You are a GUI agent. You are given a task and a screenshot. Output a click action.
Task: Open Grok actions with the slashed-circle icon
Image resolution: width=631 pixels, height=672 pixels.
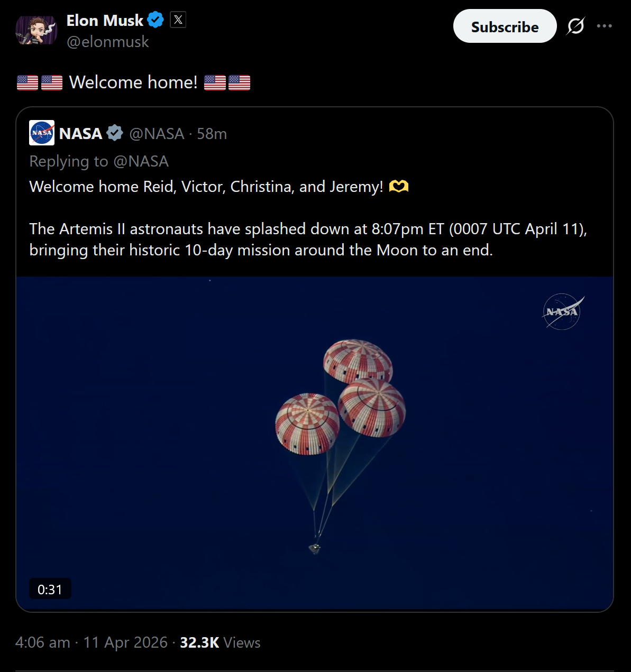point(575,26)
